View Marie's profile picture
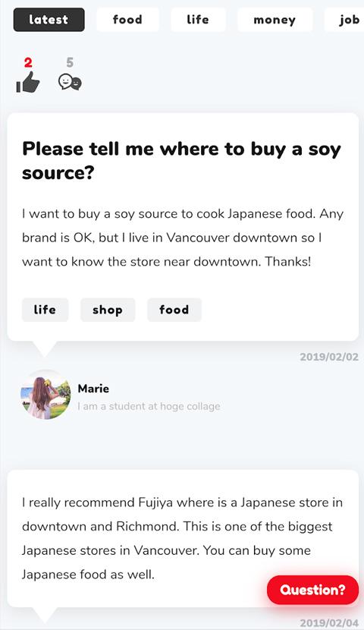The width and height of the screenshot is (364, 630). point(45,395)
